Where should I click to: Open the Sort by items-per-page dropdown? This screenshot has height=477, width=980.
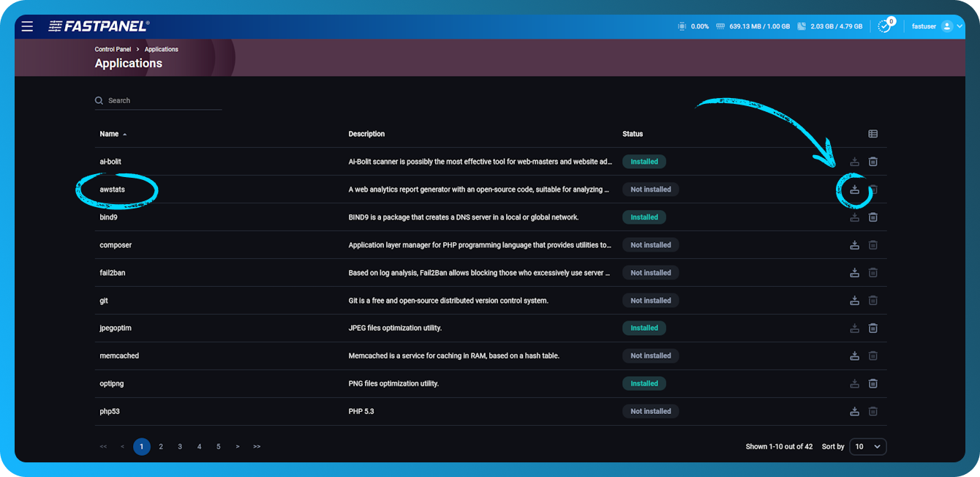pyautogui.click(x=867, y=446)
